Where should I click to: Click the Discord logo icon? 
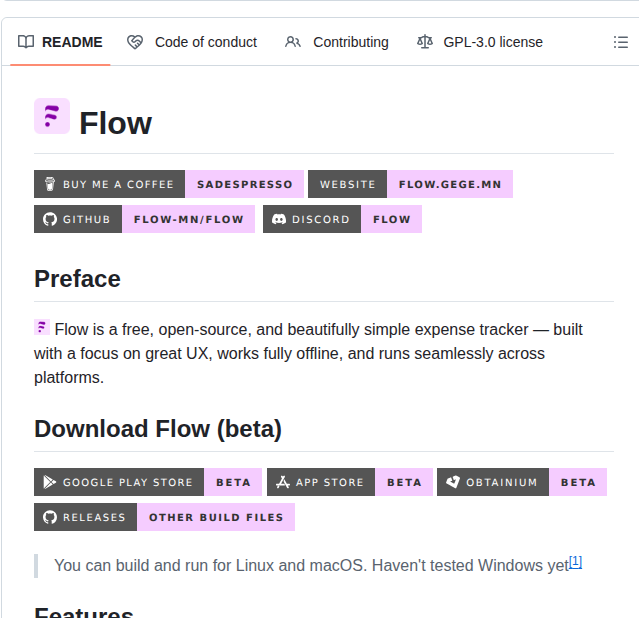click(279, 219)
